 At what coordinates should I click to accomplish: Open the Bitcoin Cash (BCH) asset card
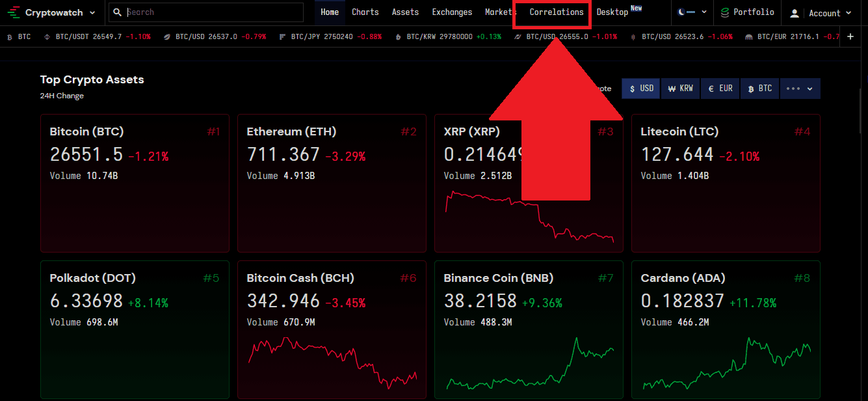click(332, 329)
